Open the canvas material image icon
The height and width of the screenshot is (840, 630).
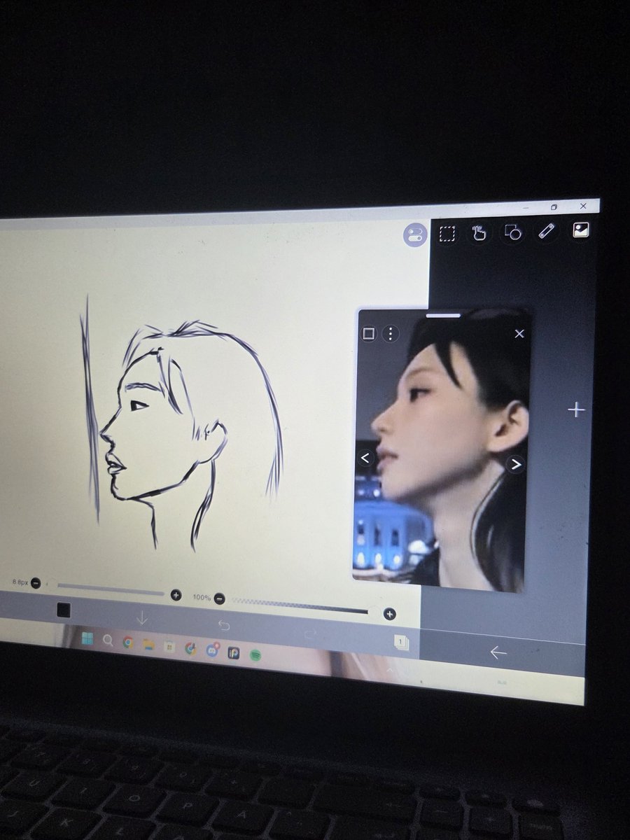tap(581, 230)
